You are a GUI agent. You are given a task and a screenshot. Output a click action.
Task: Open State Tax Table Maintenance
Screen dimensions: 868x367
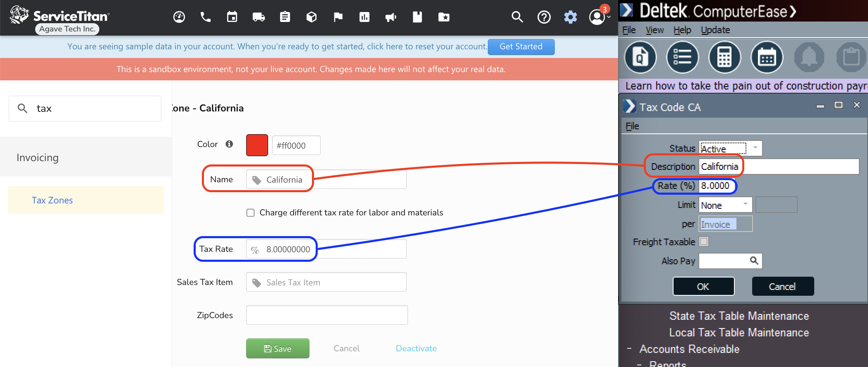(739, 316)
